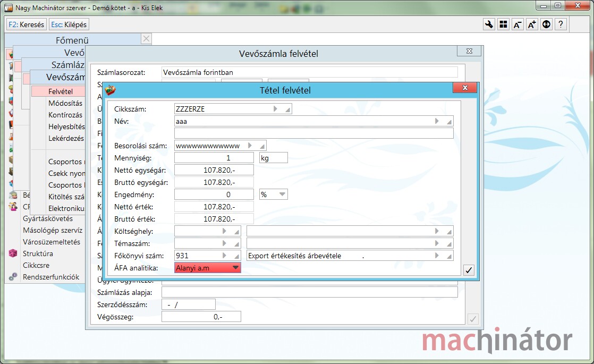Click the basket icon in the Tétel felvétel title bar
This screenshot has width=594, height=364.
110,90
